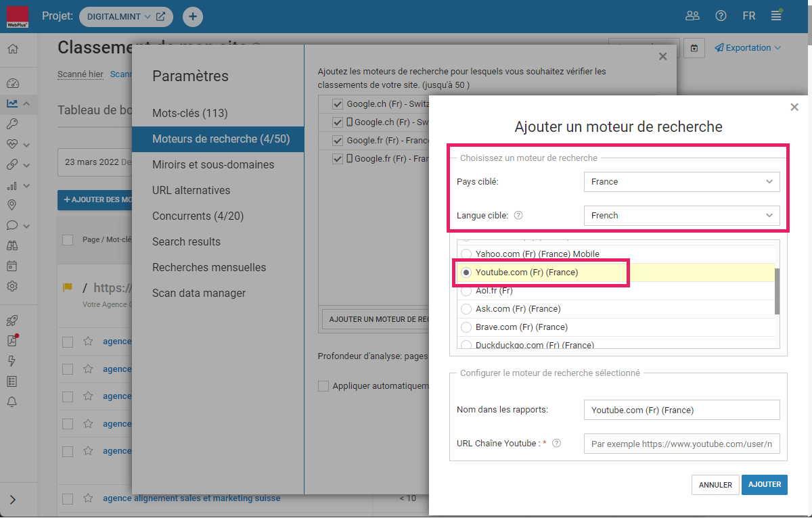Viewport: 812px width, 518px height.
Task: Open the binoculars icon in the sidebar
Action: pyautogui.click(x=12, y=245)
